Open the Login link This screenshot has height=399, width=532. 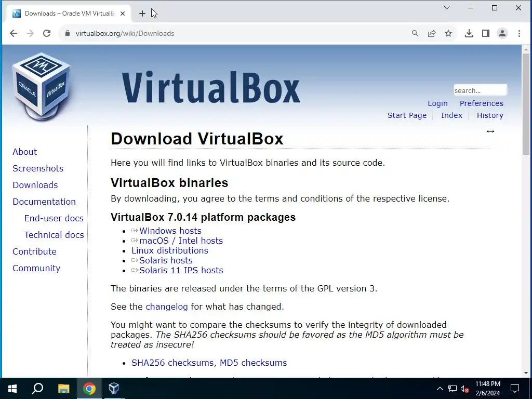(x=437, y=103)
